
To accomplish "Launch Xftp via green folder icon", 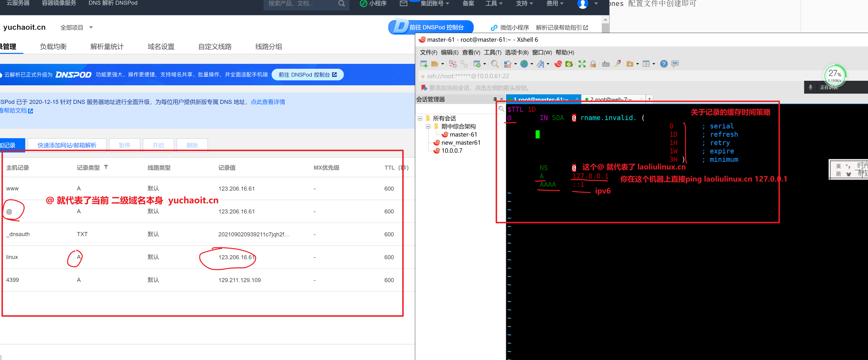I will (x=569, y=64).
